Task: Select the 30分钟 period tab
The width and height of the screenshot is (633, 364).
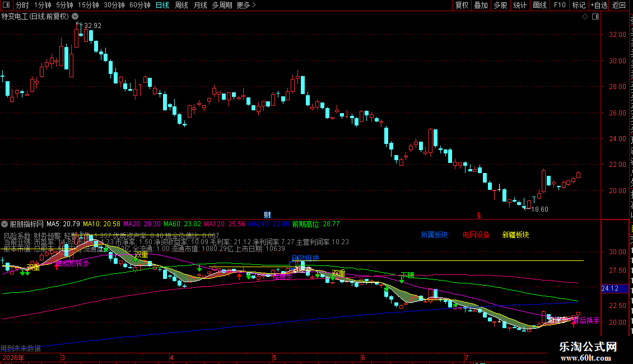Action: tap(114, 5)
